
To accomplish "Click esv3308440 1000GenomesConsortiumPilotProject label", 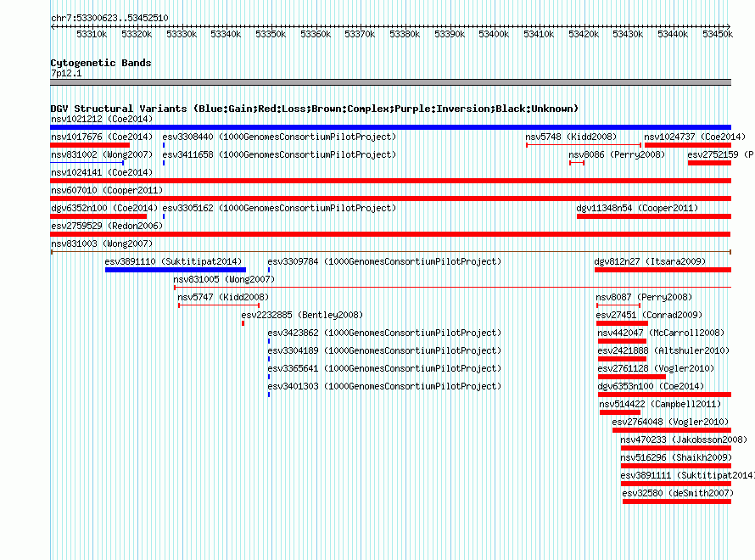I will point(279,137).
